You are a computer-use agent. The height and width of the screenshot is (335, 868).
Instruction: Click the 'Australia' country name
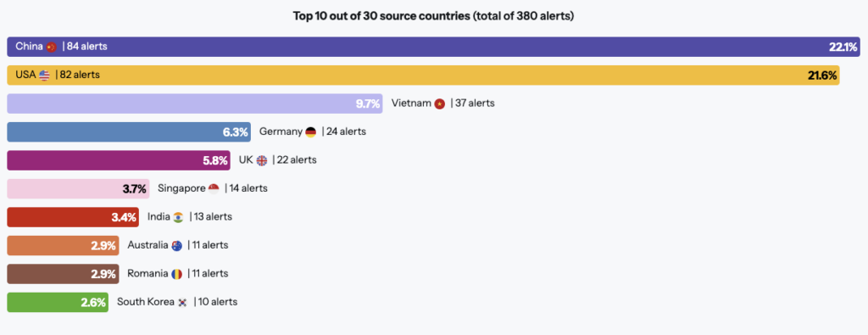(x=147, y=245)
